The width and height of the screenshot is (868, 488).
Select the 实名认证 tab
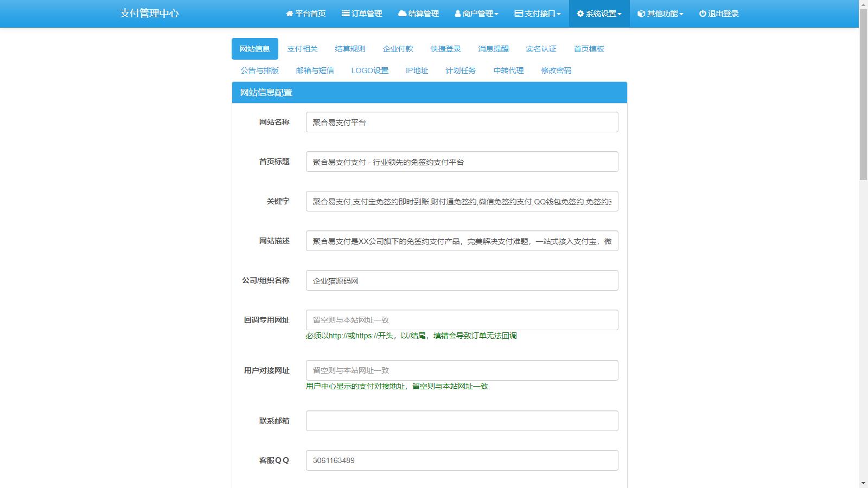coord(541,49)
